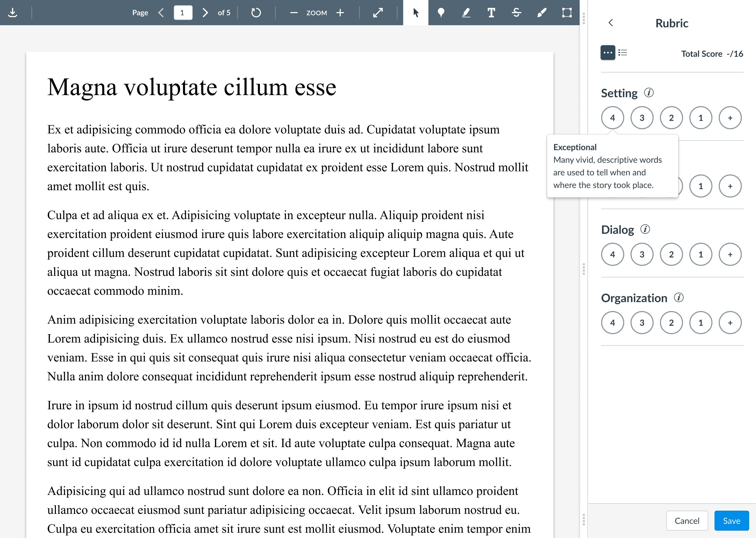Add a custom score for Dialog
The image size is (756, 538).
tap(730, 255)
